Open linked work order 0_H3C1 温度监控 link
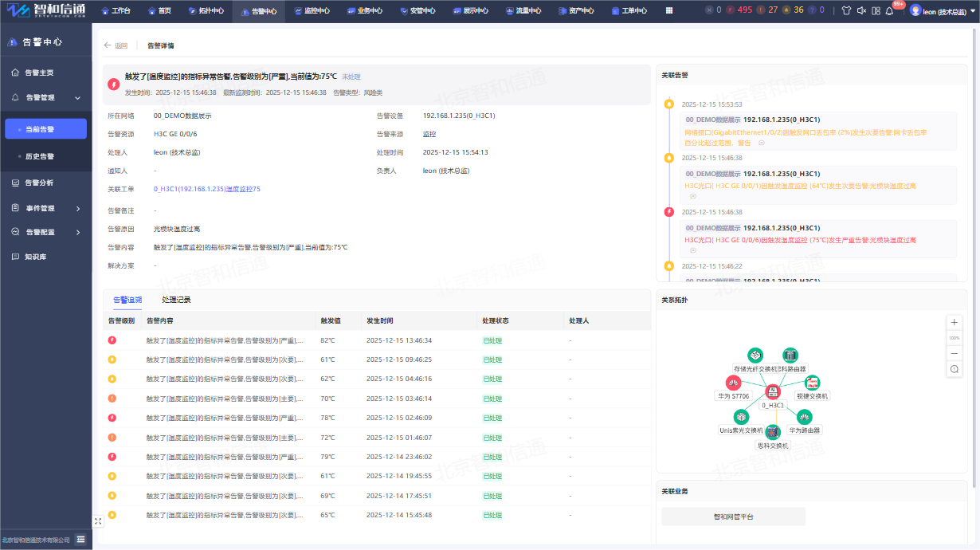 (x=206, y=189)
